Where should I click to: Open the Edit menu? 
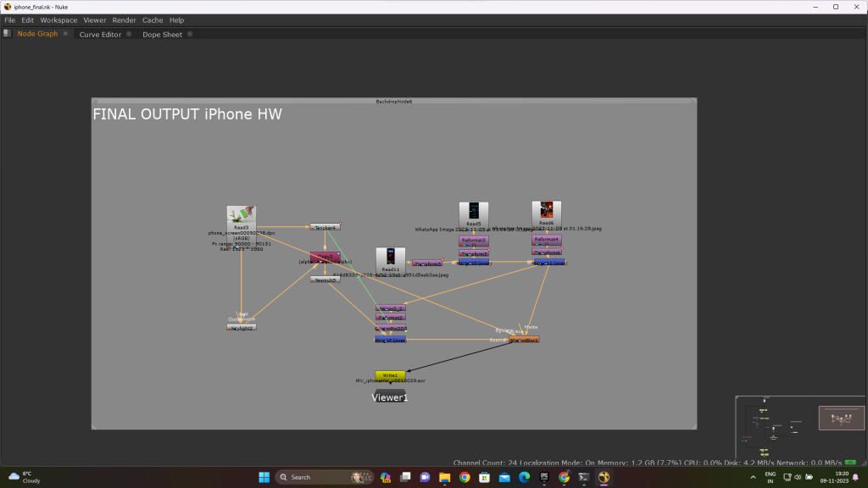(x=28, y=20)
